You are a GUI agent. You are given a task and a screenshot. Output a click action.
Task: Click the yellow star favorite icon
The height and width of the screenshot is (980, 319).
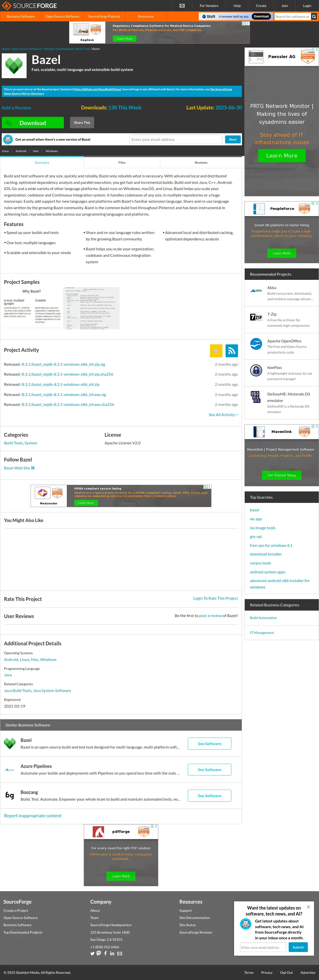pos(216,351)
